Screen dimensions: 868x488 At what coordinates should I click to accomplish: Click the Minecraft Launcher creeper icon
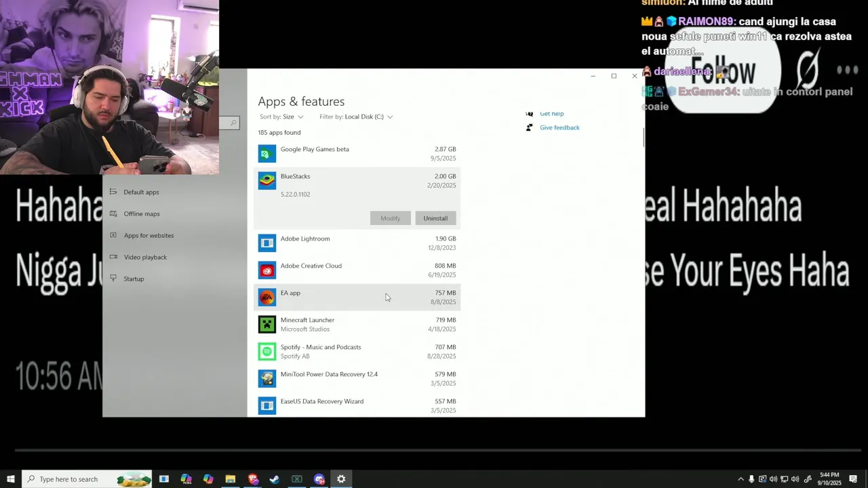click(267, 325)
